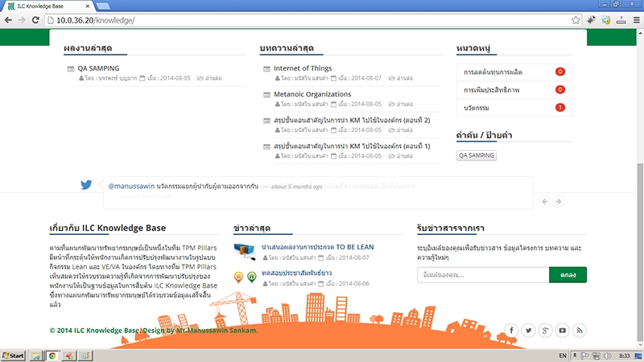
Task: Click the second extension icon in toolbar
Action: (x=606, y=20)
